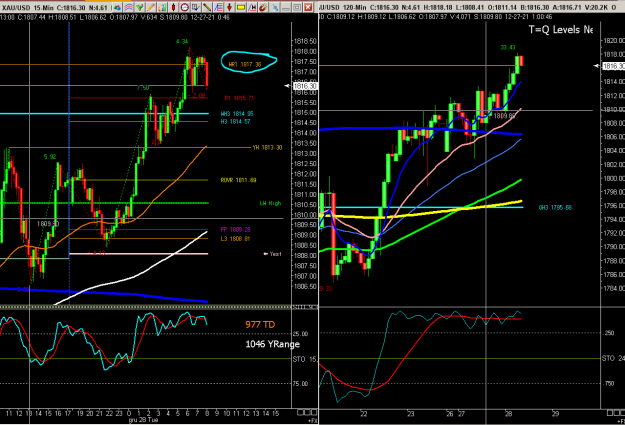Click the Yest marker label
This screenshot has height=425, width=625.
[273, 254]
